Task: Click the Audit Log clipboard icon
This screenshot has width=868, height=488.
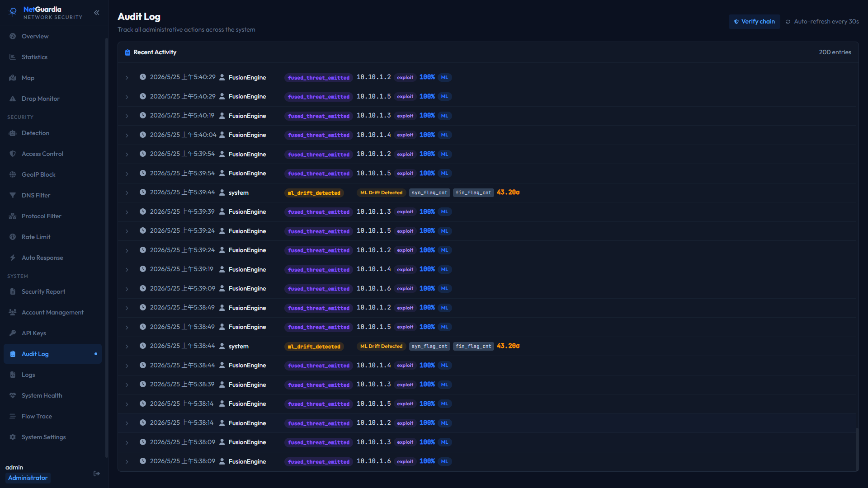Action: click(13, 354)
